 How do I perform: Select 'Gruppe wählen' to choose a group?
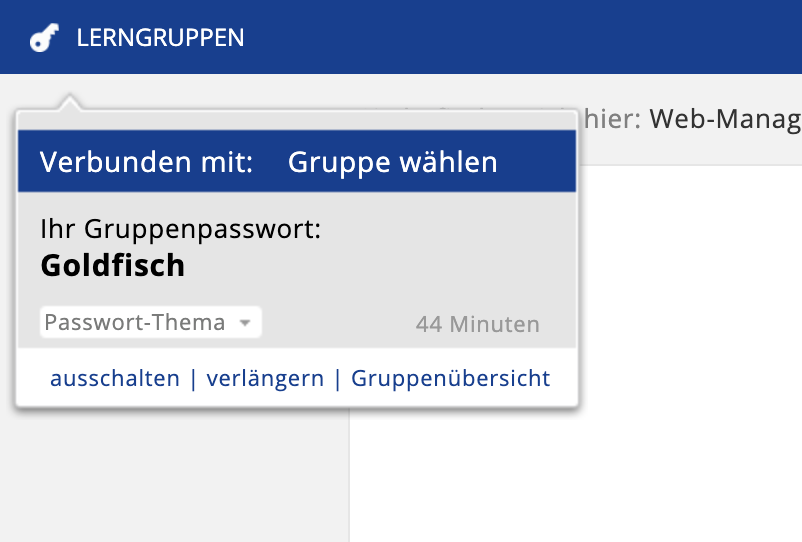point(392,162)
